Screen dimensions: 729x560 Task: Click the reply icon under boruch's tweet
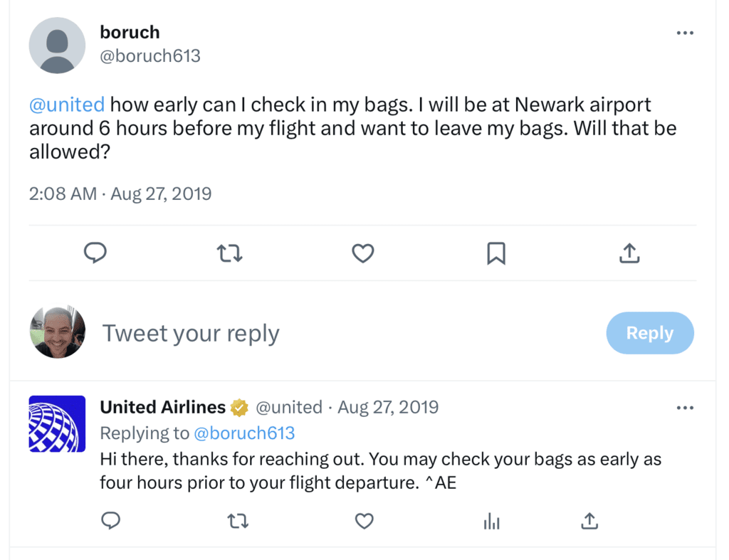(95, 253)
